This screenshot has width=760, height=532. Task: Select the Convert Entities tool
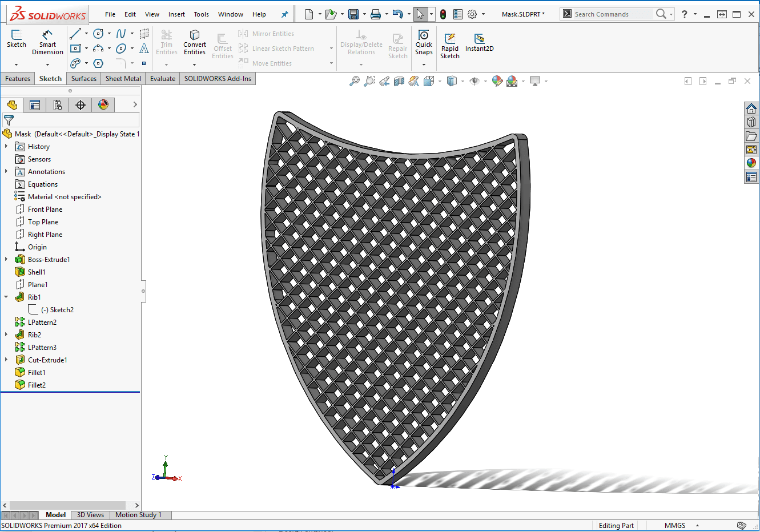click(x=195, y=43)
